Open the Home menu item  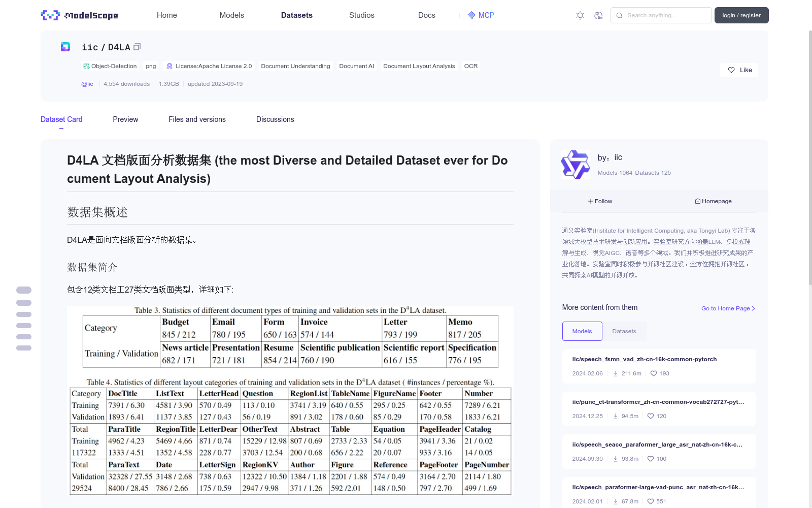click(x=167, y=15)
